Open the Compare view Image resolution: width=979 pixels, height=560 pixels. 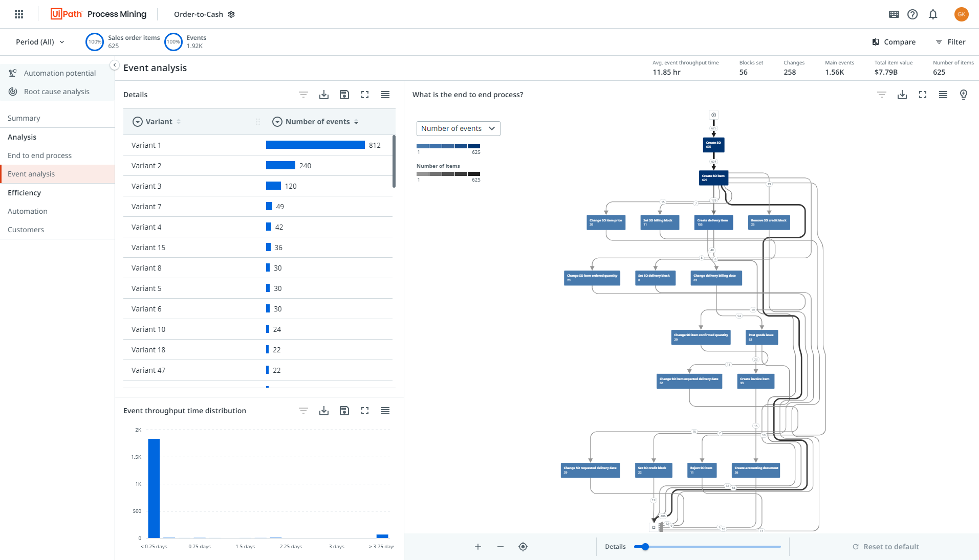[x=894, y=41]
